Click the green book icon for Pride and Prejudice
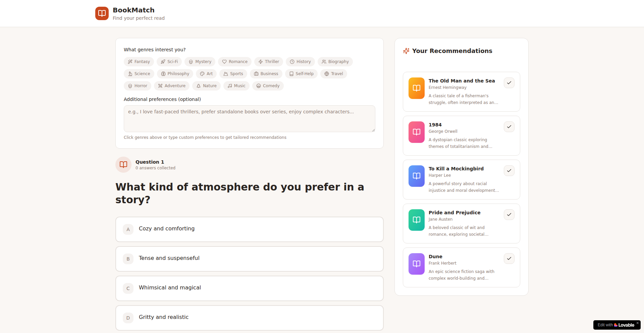The image size is (644, 333). [x=416, y=220]
